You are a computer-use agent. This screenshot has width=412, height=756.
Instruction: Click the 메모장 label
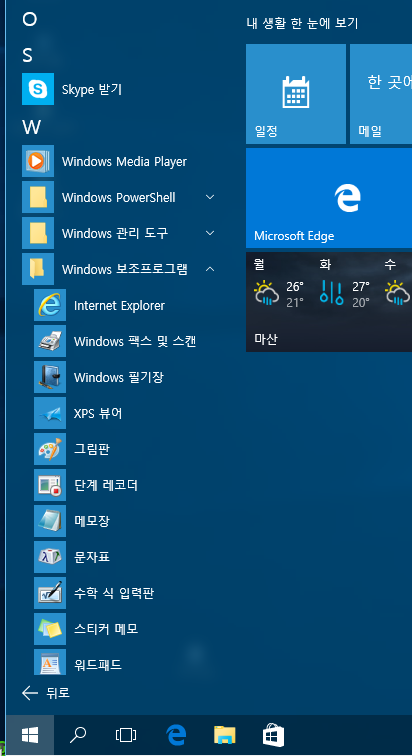92,521
